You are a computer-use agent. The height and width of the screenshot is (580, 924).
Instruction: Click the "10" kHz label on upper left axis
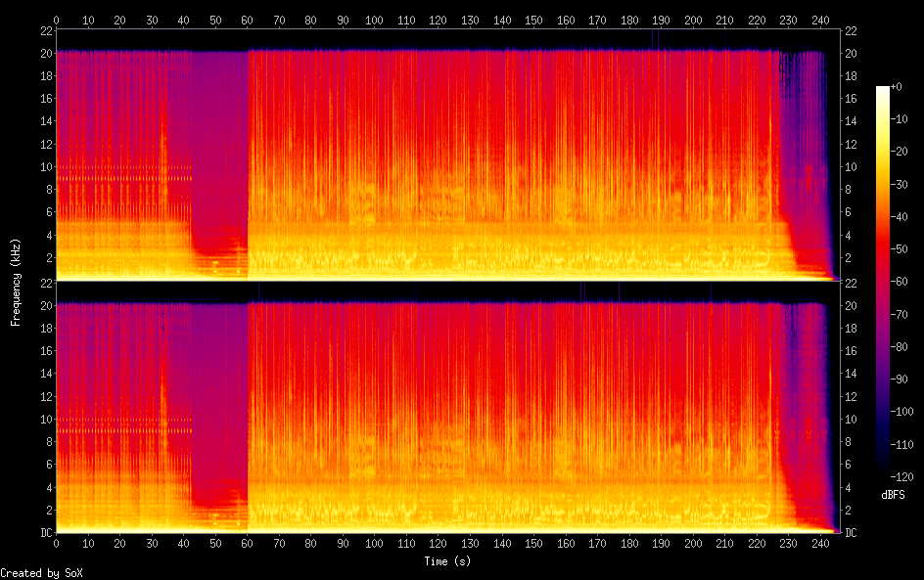(44, 166)
